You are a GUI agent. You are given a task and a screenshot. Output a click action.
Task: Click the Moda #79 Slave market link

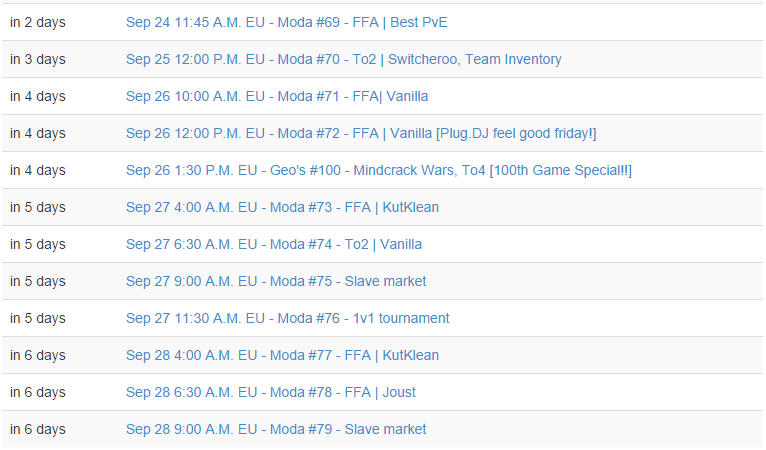(276, 429)
